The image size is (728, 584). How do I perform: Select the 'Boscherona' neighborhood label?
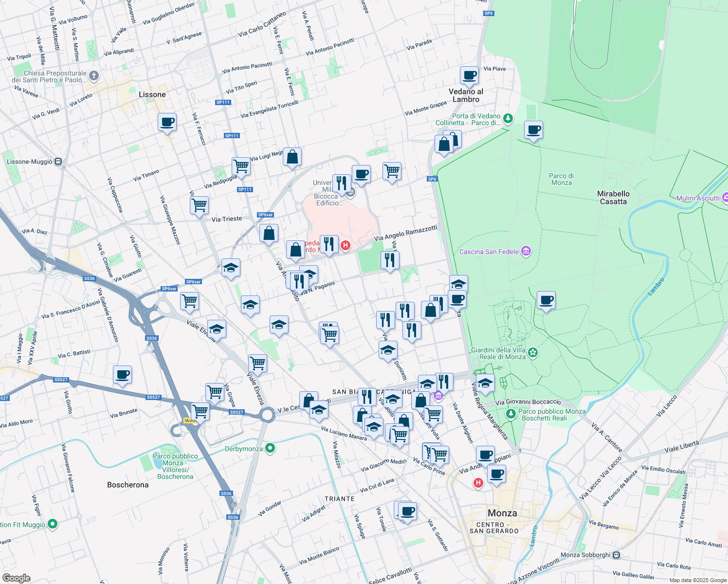pyautogui.click(x=128, y=485)
